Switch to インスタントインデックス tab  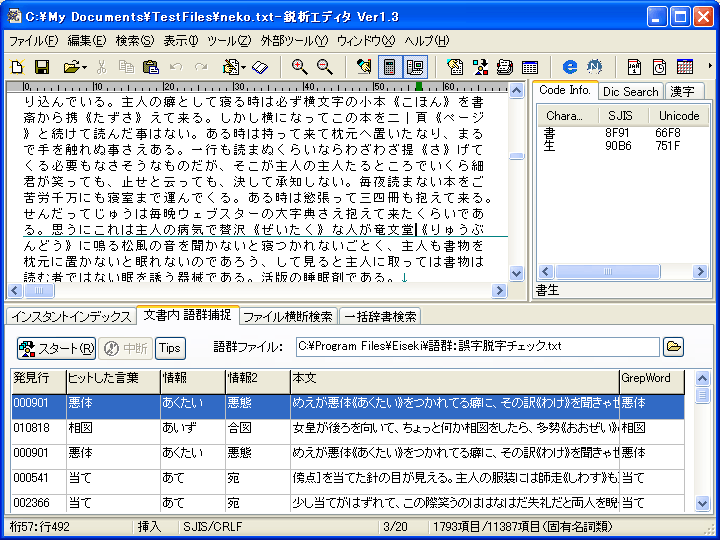coord(71,316)
